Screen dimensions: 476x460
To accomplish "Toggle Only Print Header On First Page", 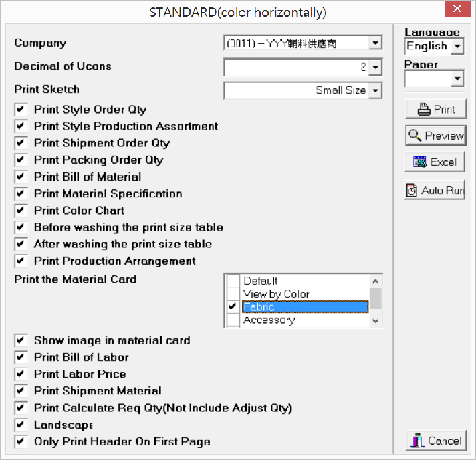I will coord(21,442).
